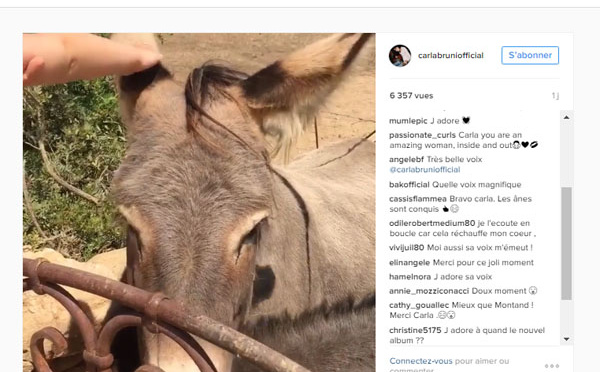Click the S'abonner follow button
The height and width of the screenshot is (372, 600).
[530, 55]
